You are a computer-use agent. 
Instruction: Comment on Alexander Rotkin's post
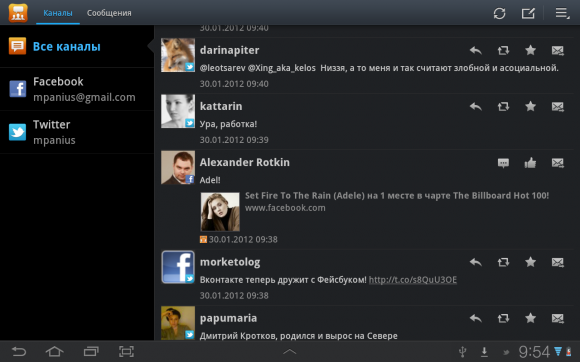[503, 163]
